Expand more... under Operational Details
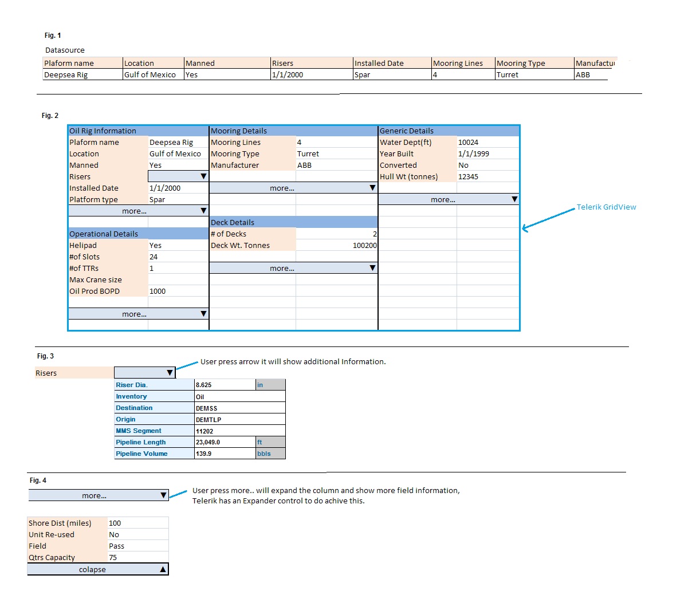Viewport: 700px width, 595px height. (x=138, y=314)
